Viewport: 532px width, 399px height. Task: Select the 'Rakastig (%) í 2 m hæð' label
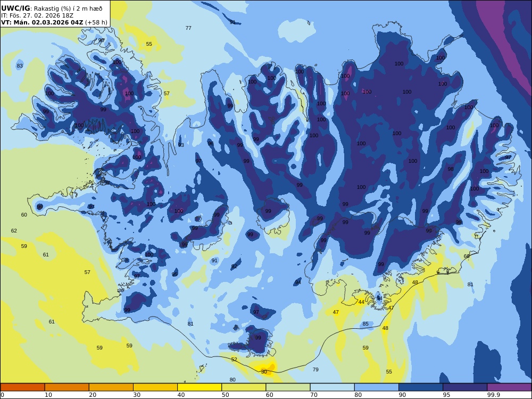point(68,9)
